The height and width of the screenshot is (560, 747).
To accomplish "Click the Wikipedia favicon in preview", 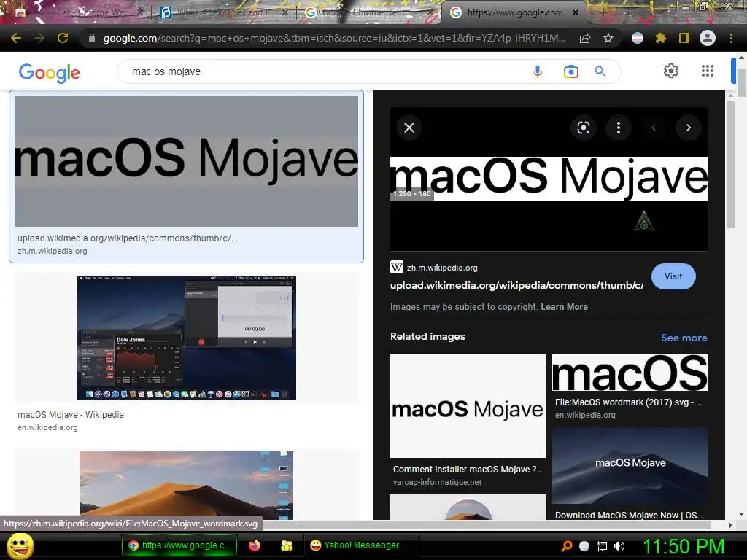I will (x=397, y=267).
